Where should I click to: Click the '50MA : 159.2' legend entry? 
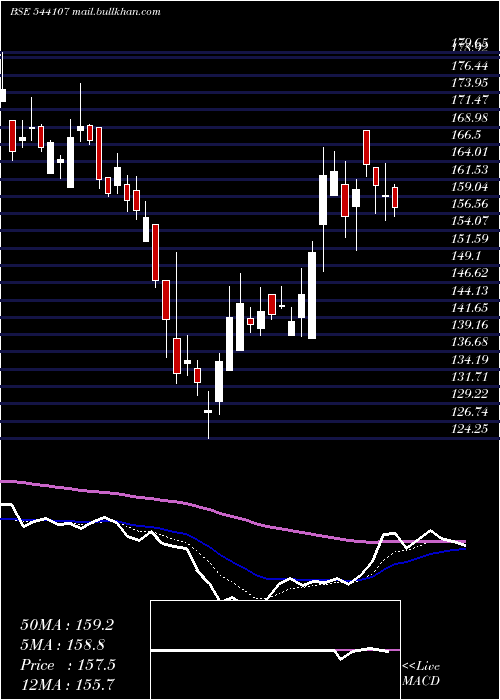[67, 625]
